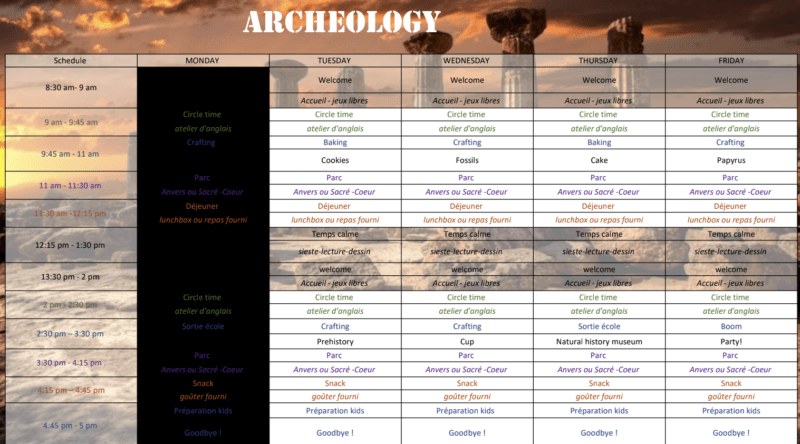Click Thursday's Goodbye ! cell

pos(599,433)
